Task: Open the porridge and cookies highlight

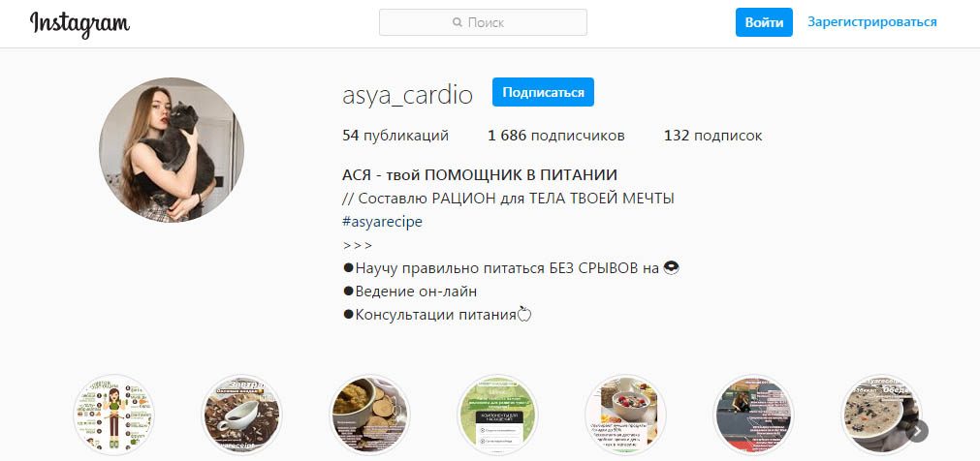Action: pos(370,415)
